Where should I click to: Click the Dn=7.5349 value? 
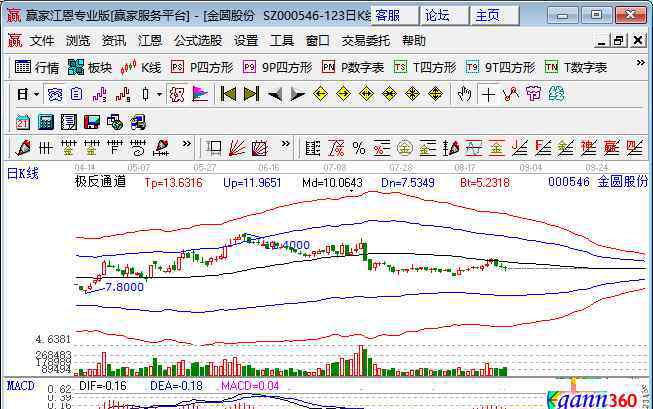click(x=408, y=182)
